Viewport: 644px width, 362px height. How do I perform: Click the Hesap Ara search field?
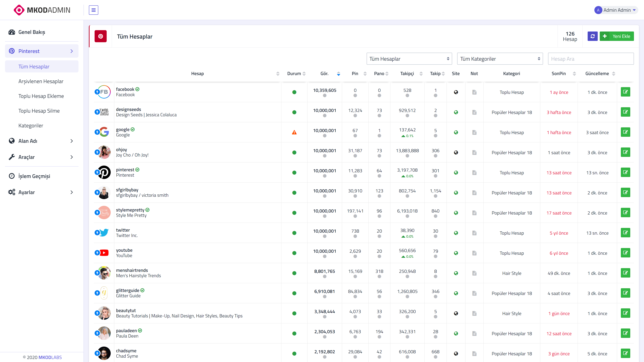(591, 59)
